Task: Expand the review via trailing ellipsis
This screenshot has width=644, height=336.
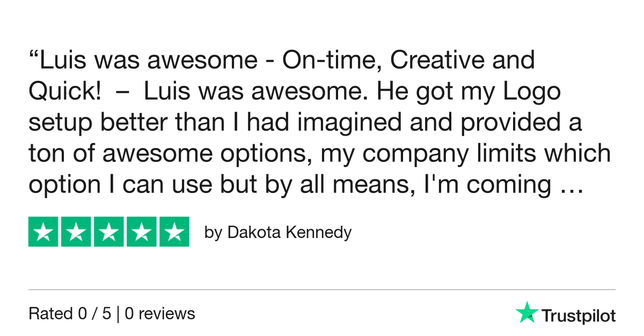Action: click(x=569, y=185)
